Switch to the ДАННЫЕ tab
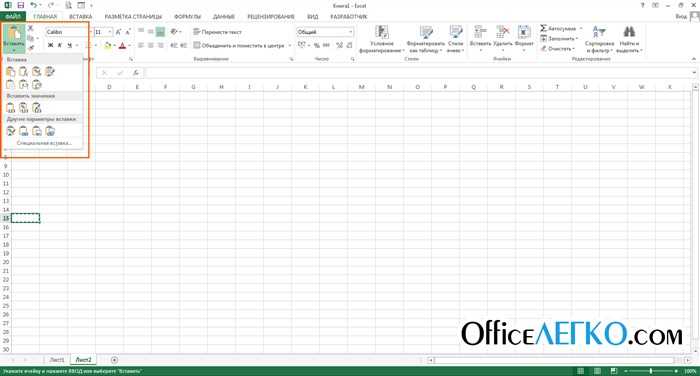700x376 pixels. coord(224,17)
